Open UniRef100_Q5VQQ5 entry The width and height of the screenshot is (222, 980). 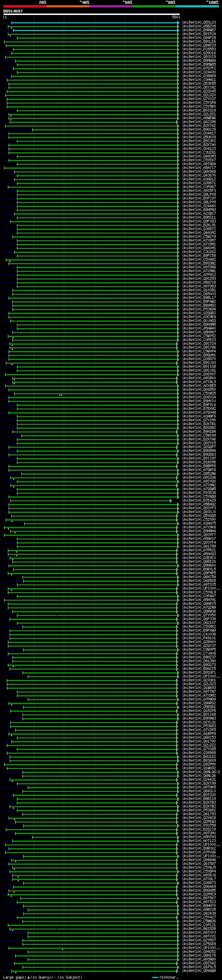(199, 516)
